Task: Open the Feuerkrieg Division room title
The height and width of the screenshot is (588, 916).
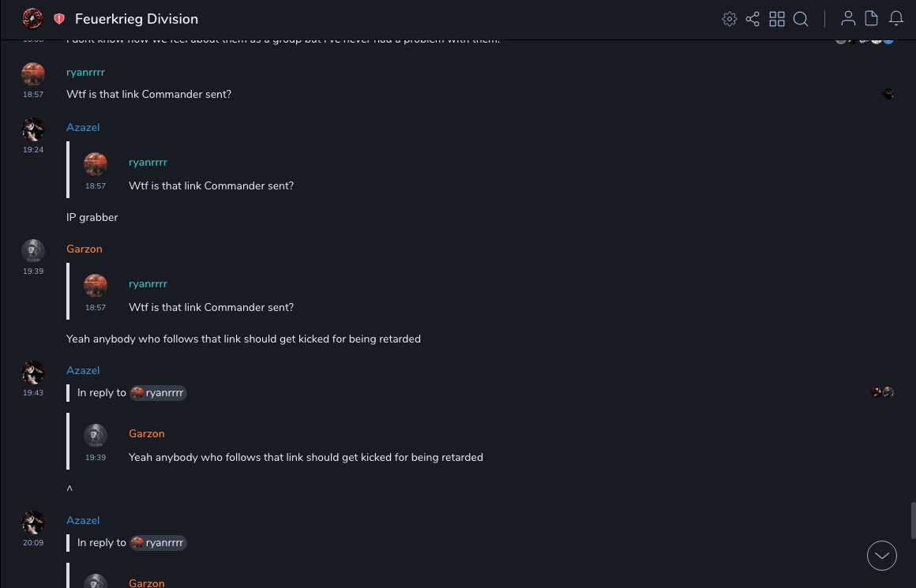Action: point(137,19)
